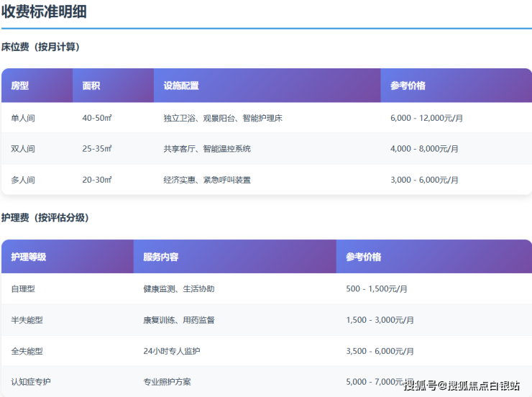This screenshot has height=397, width=532.
Task: Select the 半失能型 care level cell
Action: pos(27,320)
